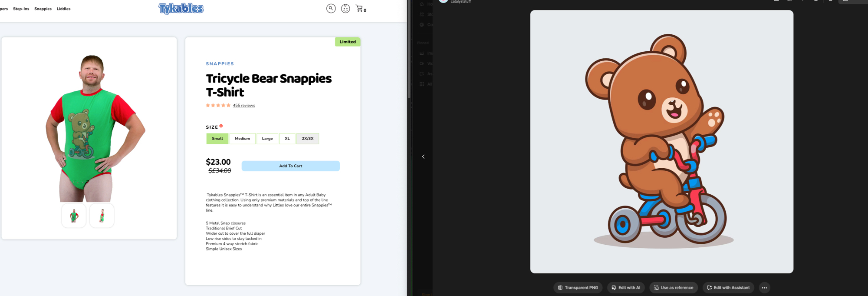Image resolution: width=868 pixels, height=296 pixels.
Task: Click the Edit with AI button
Action: point(626,288)
